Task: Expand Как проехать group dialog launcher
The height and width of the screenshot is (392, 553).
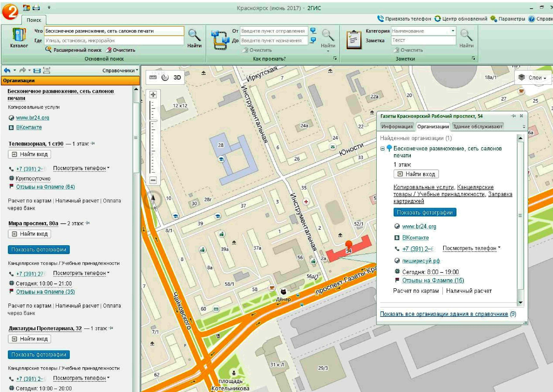Action: coord(335,58)
